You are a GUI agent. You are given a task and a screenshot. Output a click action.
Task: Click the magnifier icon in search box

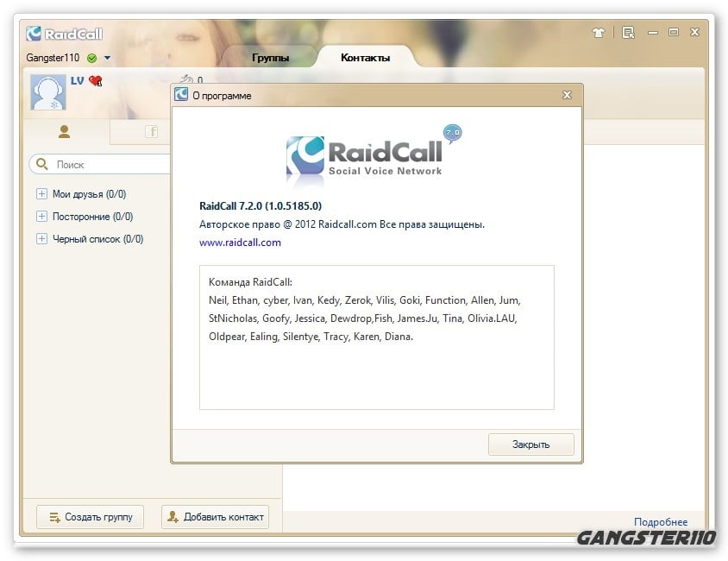click(x=42, y=164)
